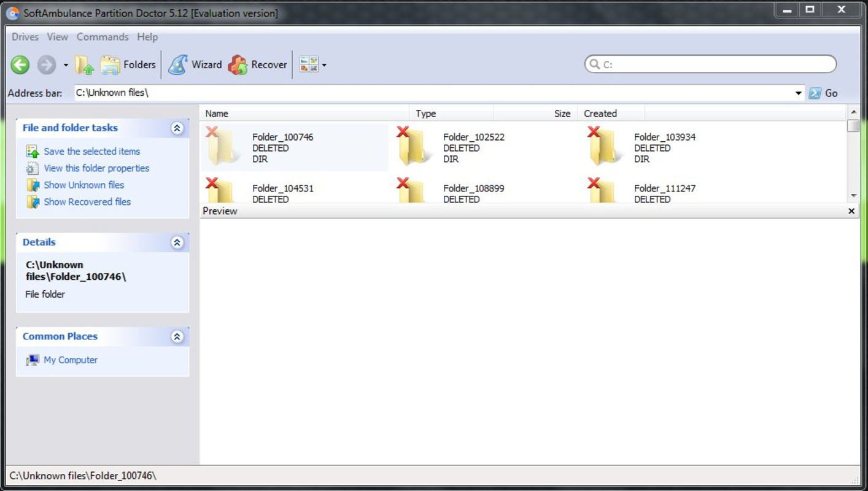Open the Drives menu
This screenshot has height=491, width=868.
(25, 37)
